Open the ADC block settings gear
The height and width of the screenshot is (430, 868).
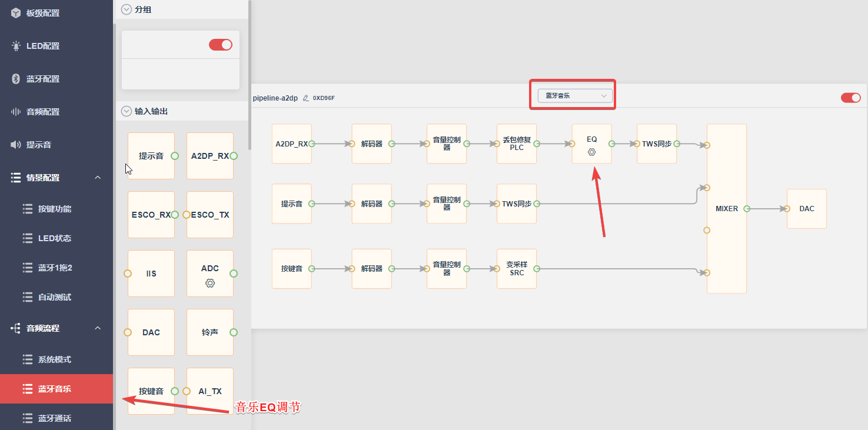(210, 283)
